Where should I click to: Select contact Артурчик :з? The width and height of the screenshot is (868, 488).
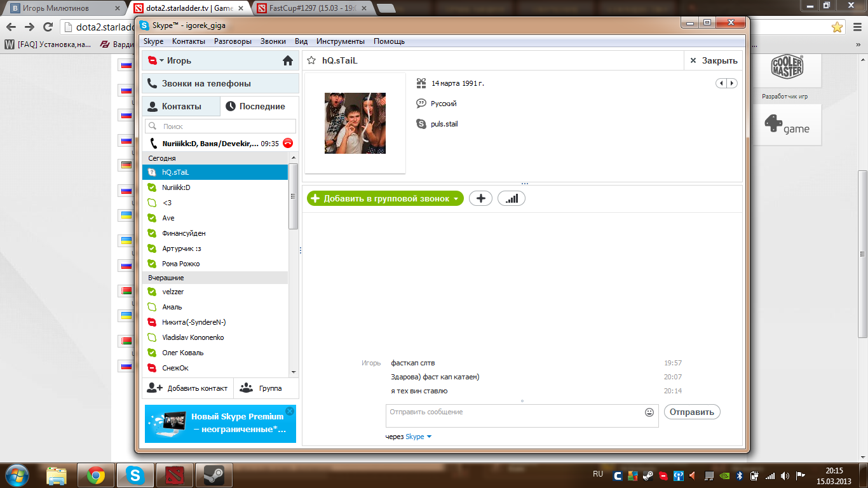click(215, 248)
